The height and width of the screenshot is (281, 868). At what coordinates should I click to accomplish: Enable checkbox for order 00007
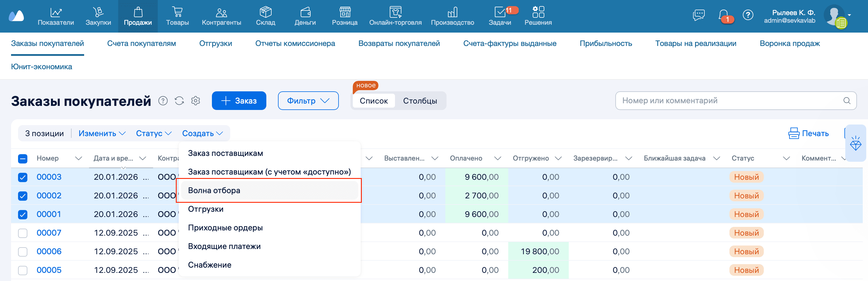tap(23, 232)
